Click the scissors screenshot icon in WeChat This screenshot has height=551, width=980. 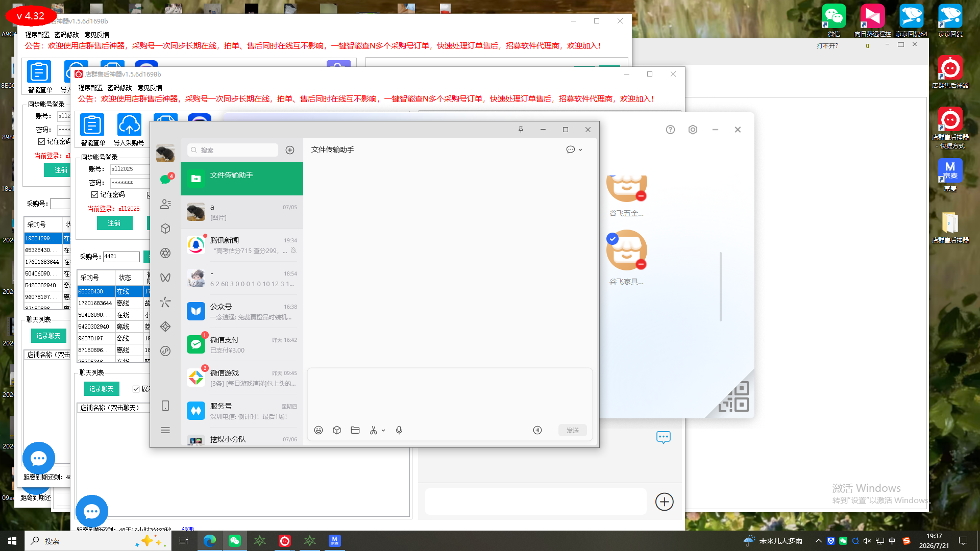click(374, 430)
